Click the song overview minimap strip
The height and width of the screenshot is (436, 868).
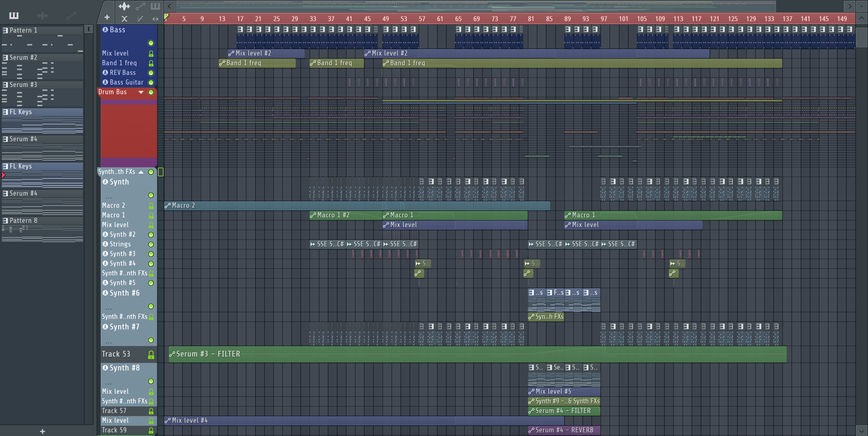click(476, 6)
